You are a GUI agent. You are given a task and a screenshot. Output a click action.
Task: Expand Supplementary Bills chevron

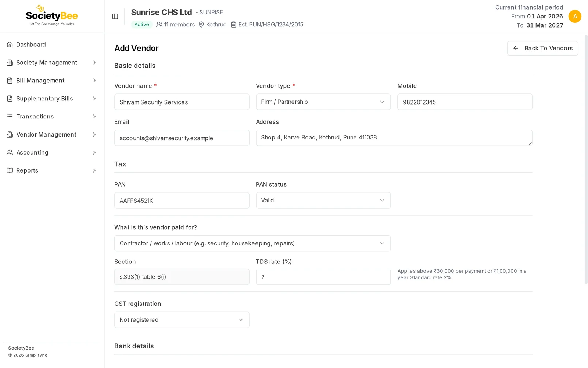click(94, 99)
